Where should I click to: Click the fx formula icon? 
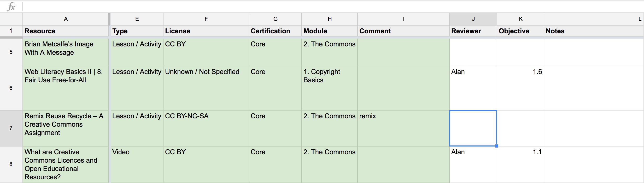(x=11, y=7)
